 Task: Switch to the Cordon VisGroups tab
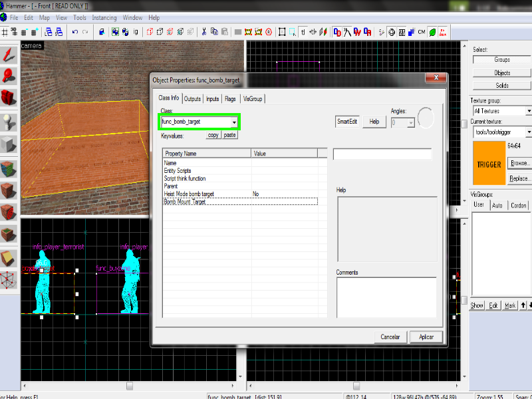pyautogui.click(x=518, y=205)
